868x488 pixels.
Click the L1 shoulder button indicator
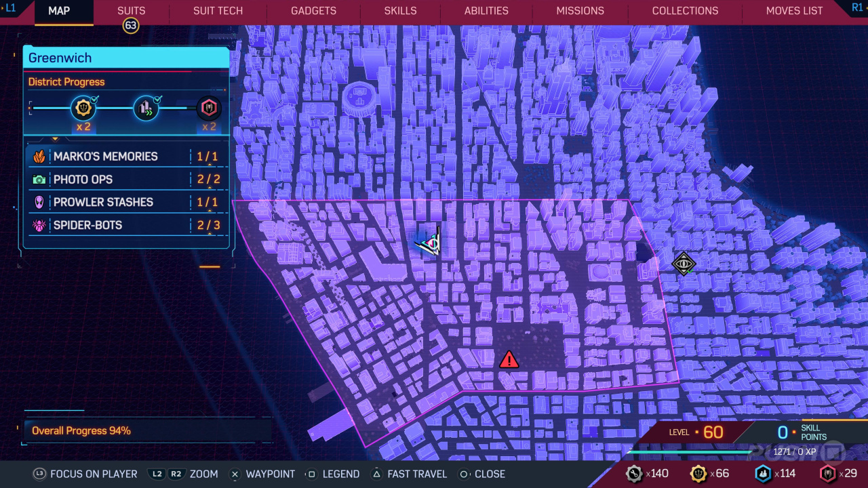[10, 7]
